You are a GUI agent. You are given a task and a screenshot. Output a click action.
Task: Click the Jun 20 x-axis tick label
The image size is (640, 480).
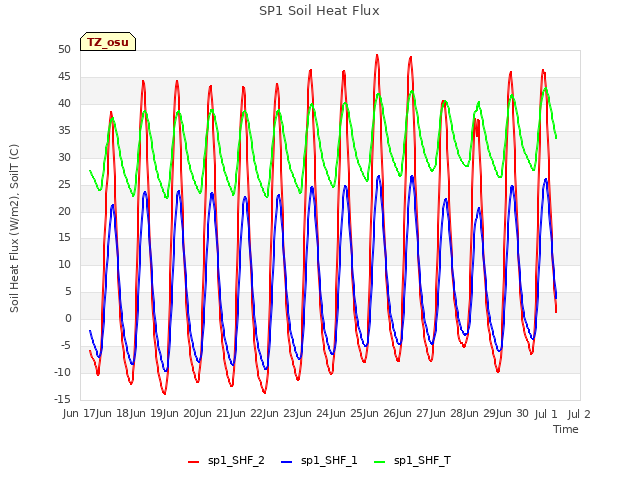point(181,414)
